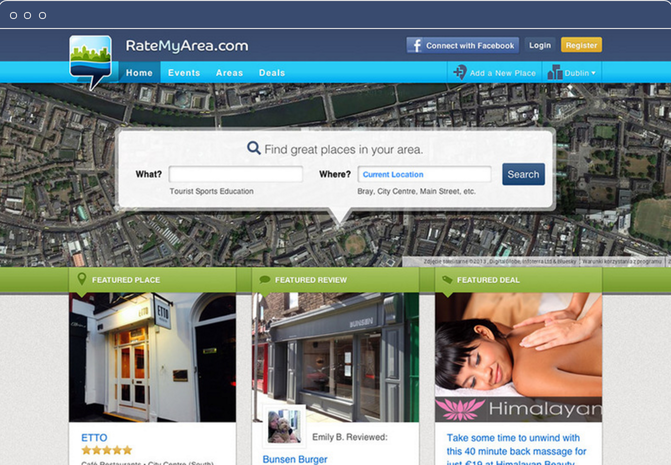Click 'Emily B. Reviewed:' text
The width and height of the screenshot is (671, 465).
point(350,437)
